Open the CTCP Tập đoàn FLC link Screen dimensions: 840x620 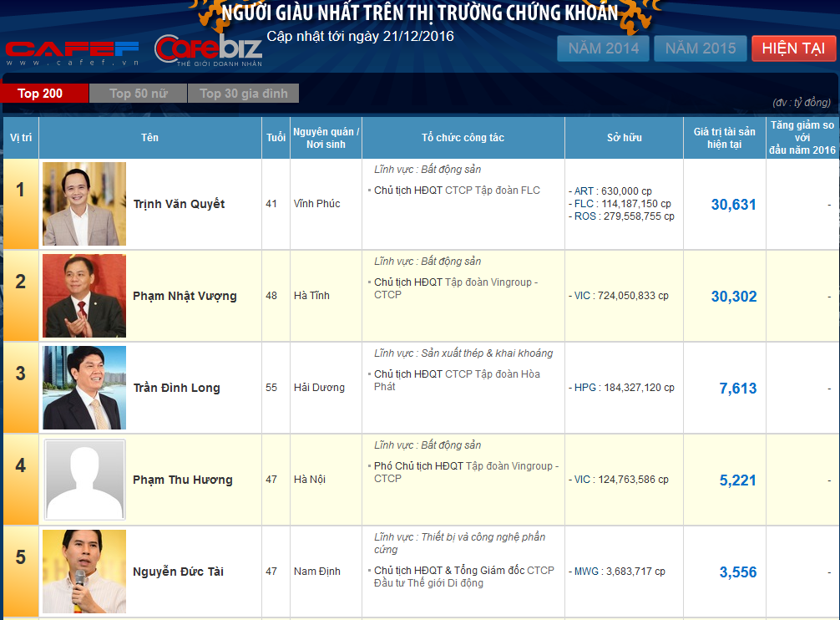pos(493,191)
